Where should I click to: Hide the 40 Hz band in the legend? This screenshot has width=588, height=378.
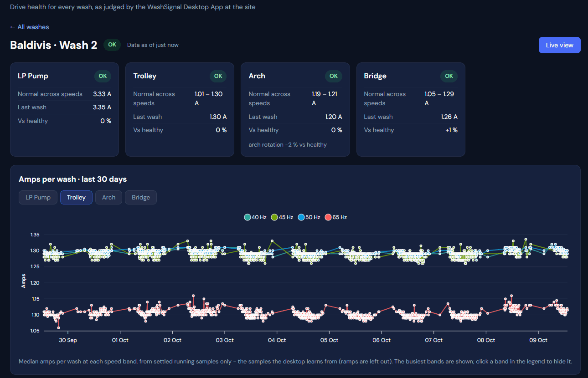tap(255, 217)
